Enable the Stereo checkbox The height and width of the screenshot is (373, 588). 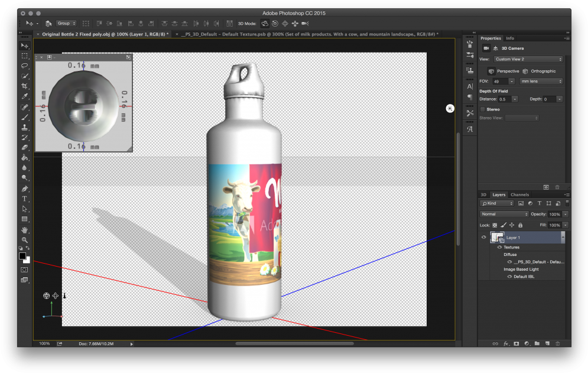(483, 109)
